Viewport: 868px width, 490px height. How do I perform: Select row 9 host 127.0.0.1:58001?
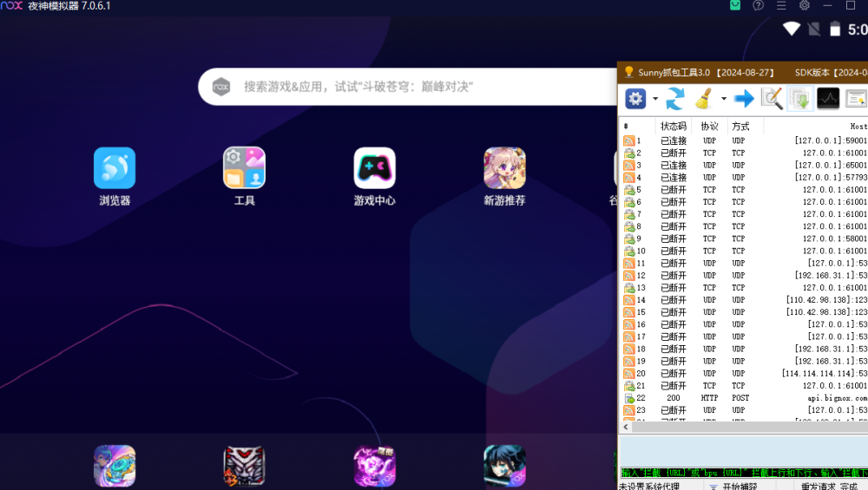[744, 238]
